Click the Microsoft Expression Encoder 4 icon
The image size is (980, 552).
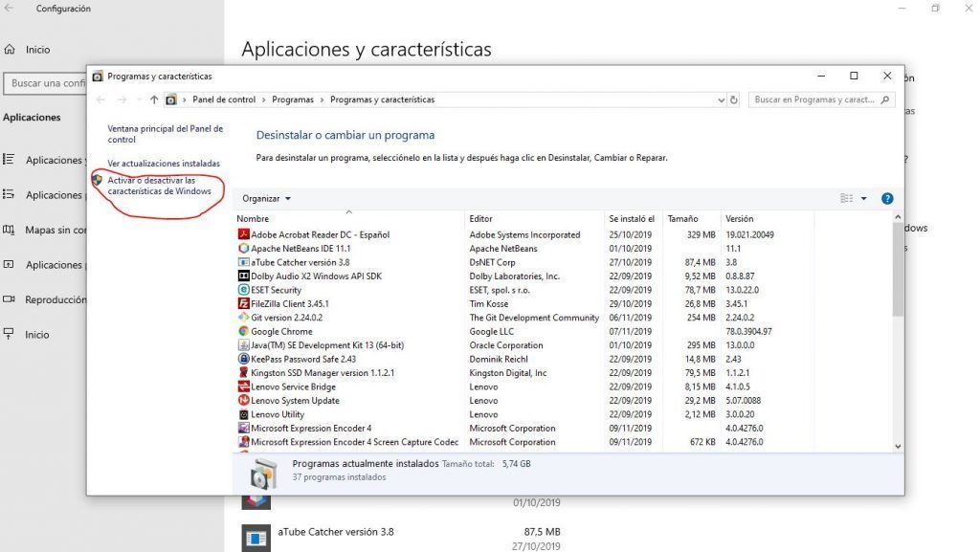click(244, 428)
